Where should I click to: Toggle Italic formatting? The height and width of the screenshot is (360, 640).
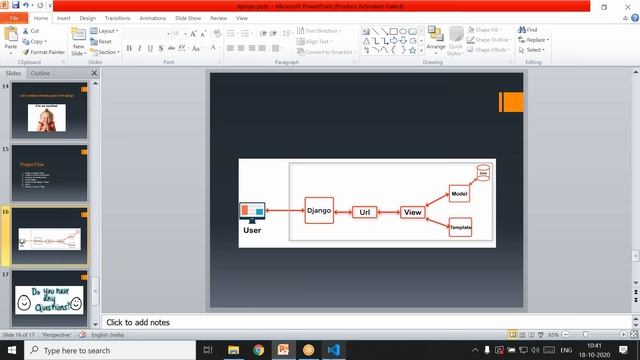click(140, 48)
